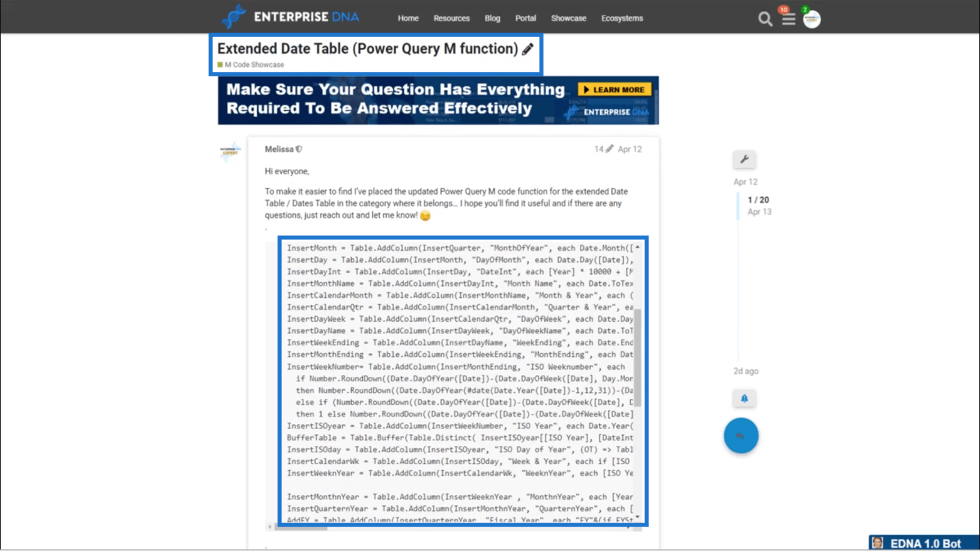Click Melissa's avatar beside the post
Image resolution: width=980 pixels, height=551 pixels.
coord(230,152)
